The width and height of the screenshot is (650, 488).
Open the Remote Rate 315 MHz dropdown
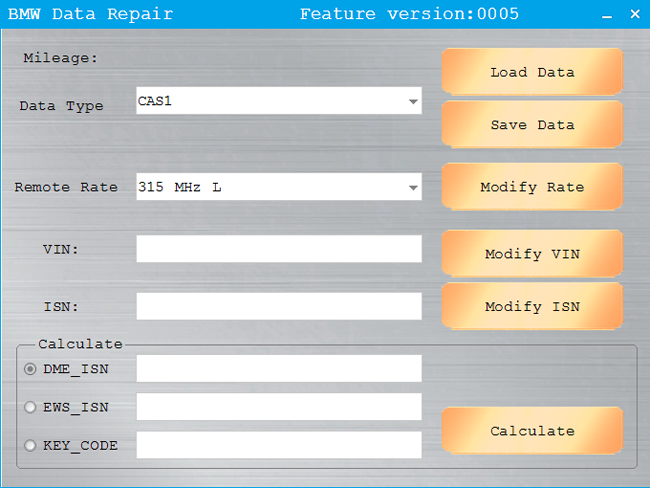279,187
